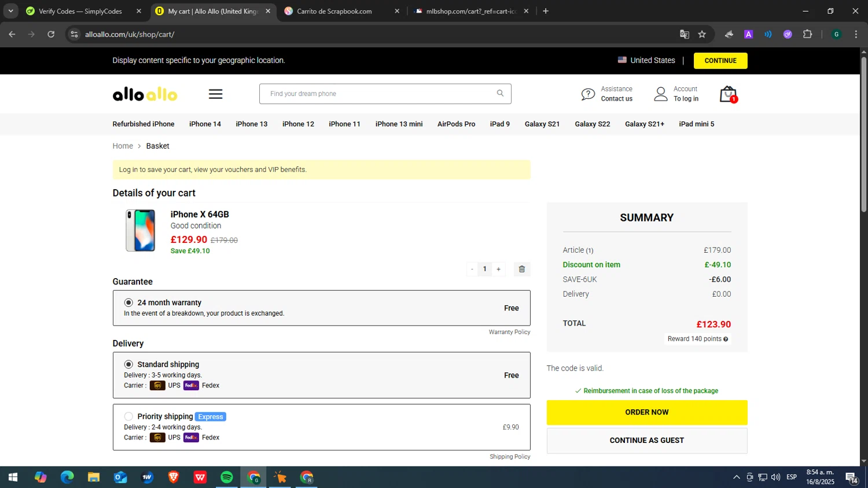868x488 pixels.
Task: Click the browser address bar URL
Action: [130, 34]
